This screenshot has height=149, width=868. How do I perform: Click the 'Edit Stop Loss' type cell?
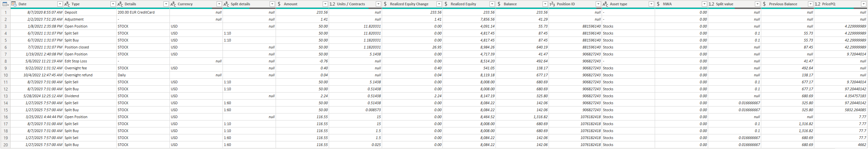[x=90, y=61]
